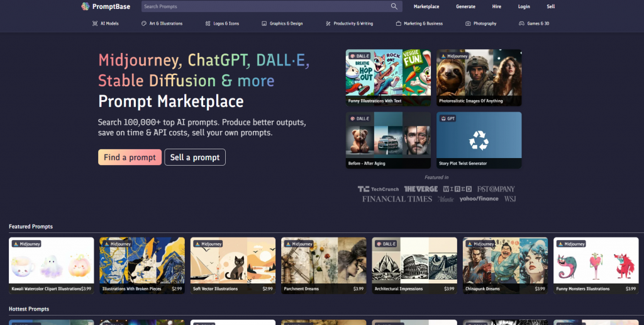Click the Find a prompt button
Screen dimensions: 644x325
[130, 157]
